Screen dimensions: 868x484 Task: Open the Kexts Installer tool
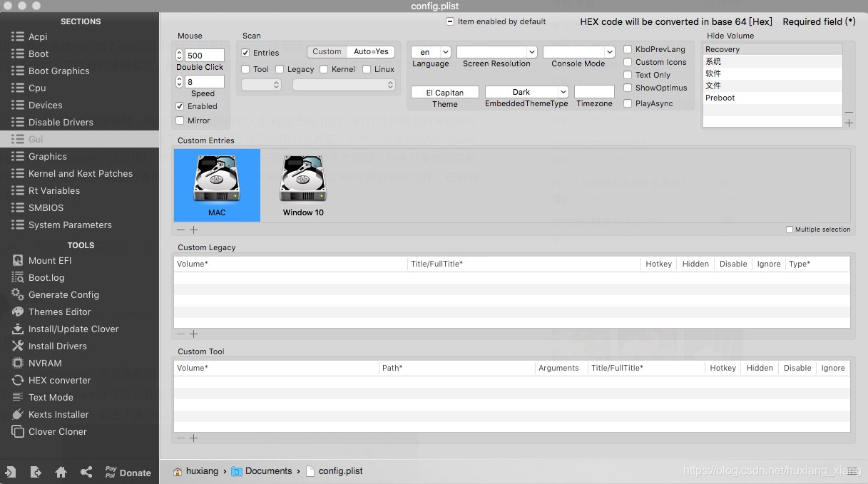pyautogui.click(x=58, y=414)
